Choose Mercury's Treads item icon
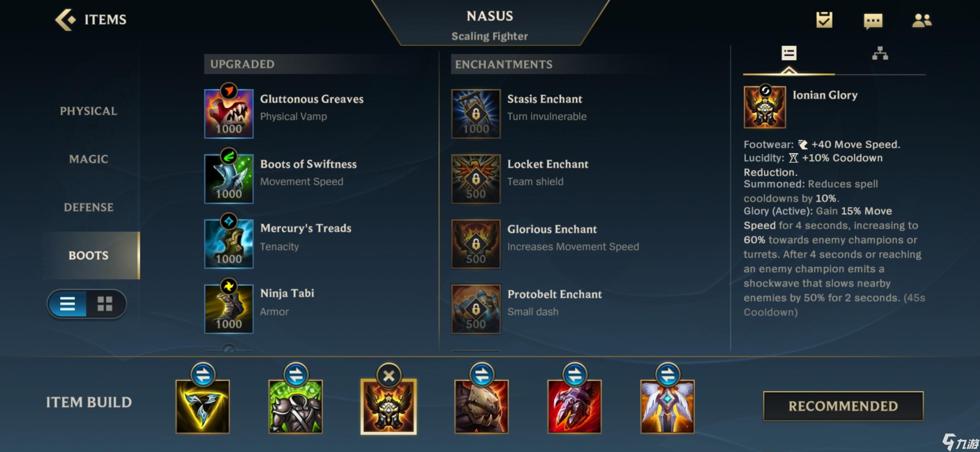Screen dimensions: 980x452 click(x=229, y=244)
